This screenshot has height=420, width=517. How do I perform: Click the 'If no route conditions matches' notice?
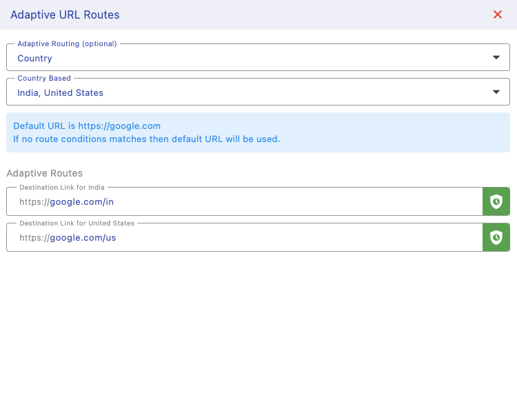pos(146,139)
